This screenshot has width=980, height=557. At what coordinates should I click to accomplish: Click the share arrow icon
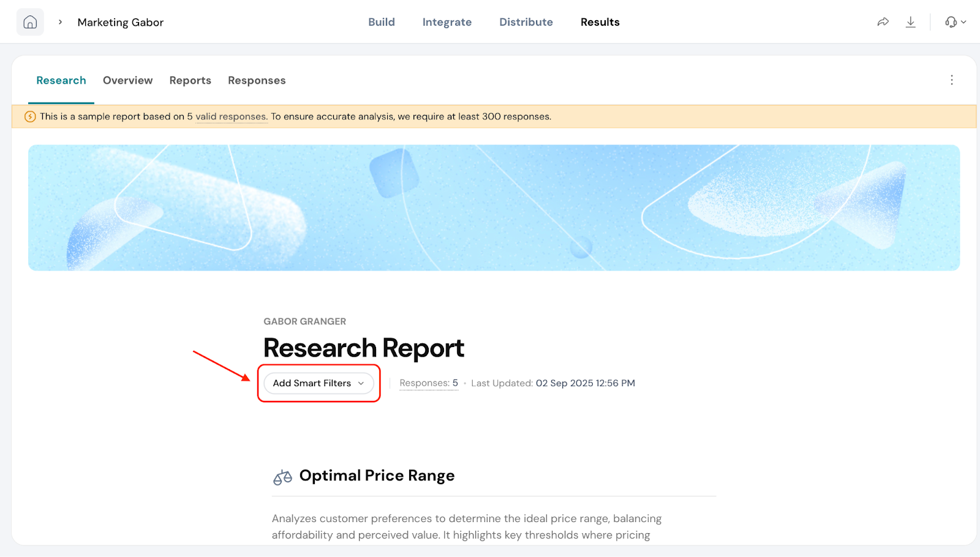[883, 22]
